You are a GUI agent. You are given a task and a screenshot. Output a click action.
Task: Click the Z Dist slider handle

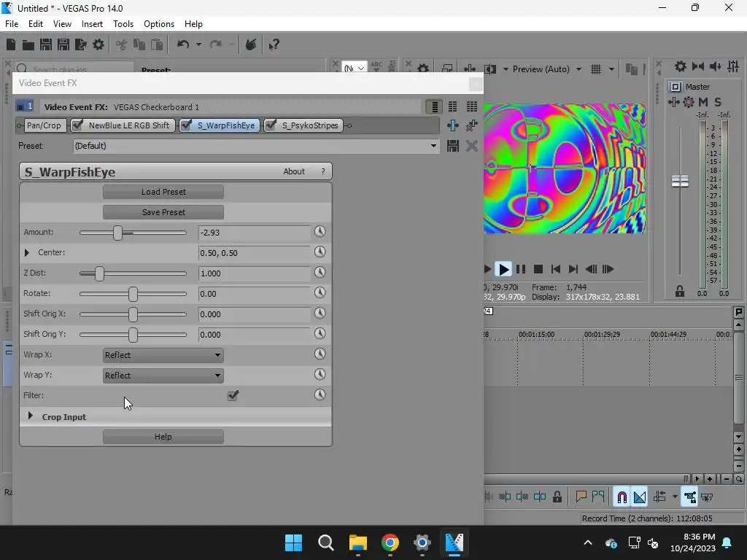99,273
